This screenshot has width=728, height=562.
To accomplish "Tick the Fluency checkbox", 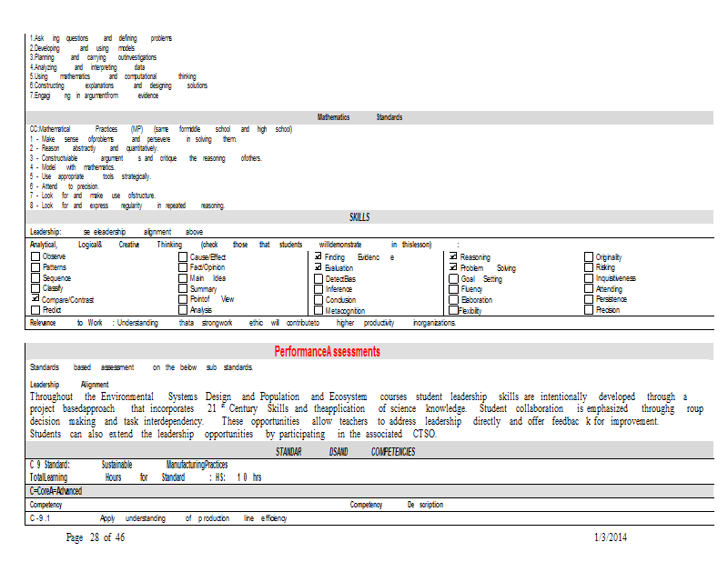I will coord(453,288).
